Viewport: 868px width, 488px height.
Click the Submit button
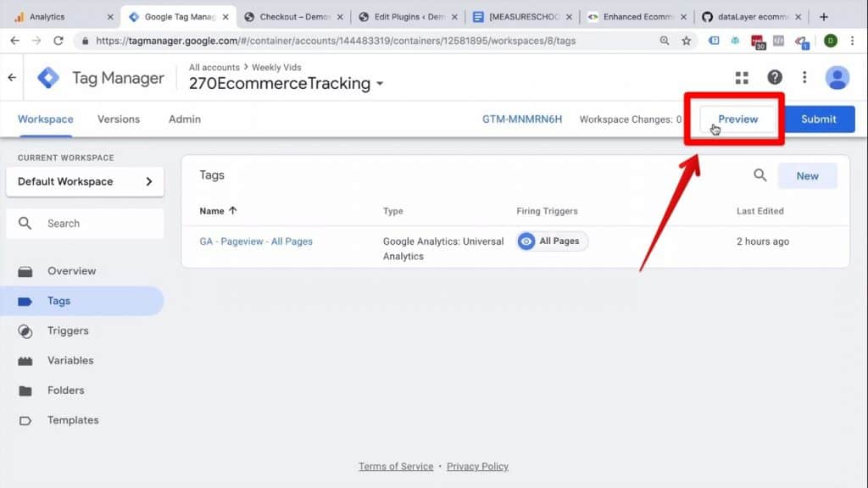(x=818, y=119)
